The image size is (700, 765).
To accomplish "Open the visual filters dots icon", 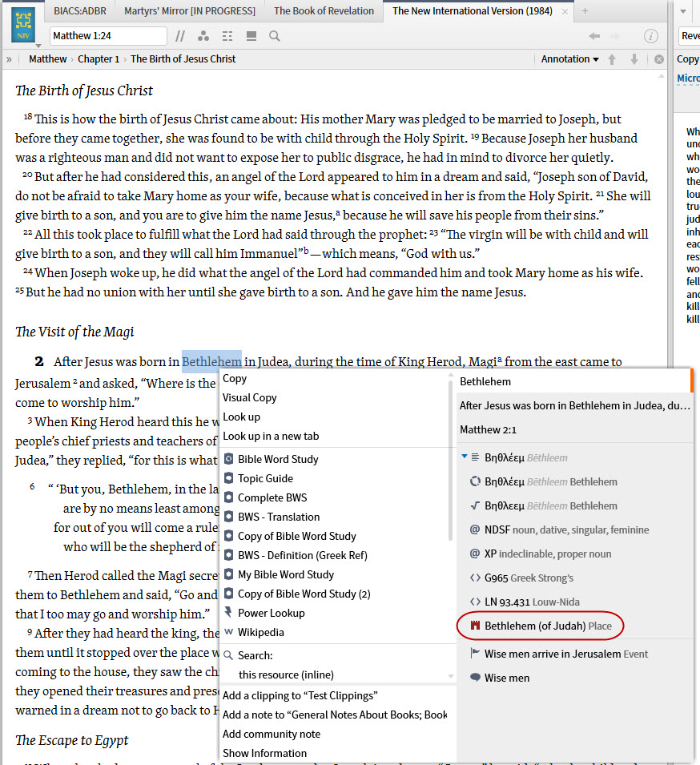I will point(203,36).
